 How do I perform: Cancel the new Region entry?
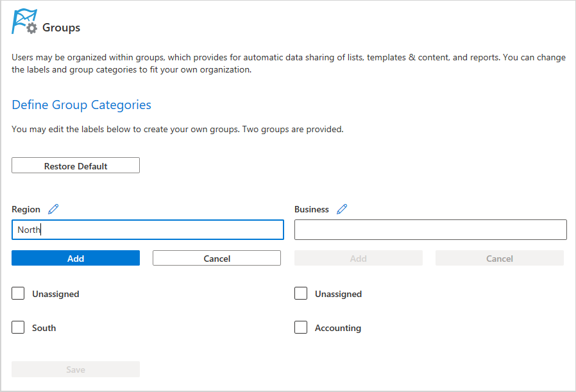point(217,258)
